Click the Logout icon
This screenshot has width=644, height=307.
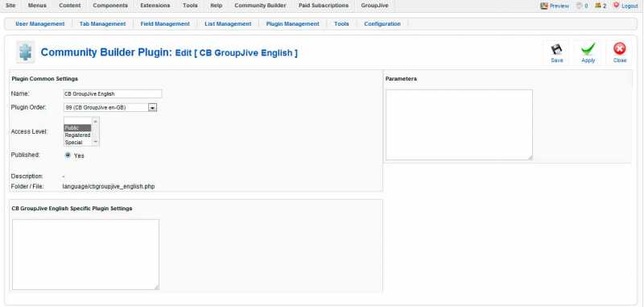pos(616,6)
